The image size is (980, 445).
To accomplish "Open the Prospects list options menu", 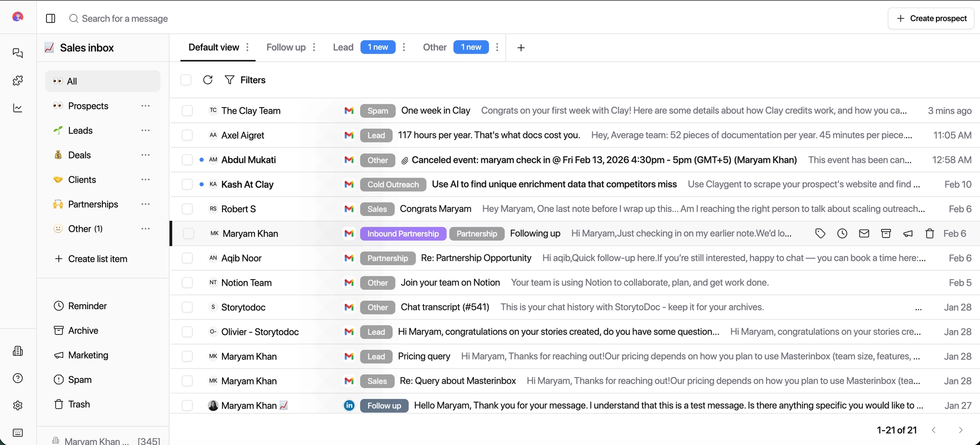I will click(145, 106).
